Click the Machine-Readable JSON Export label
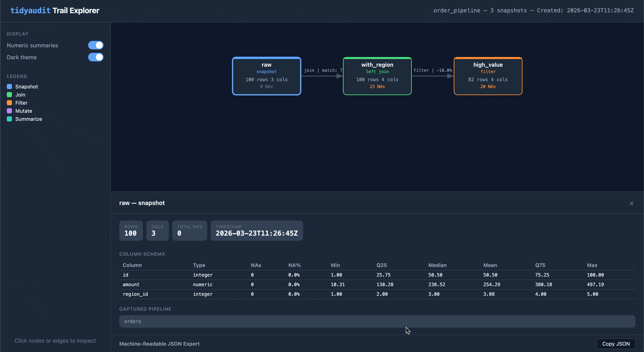The height and width of the screenshot is (352, 644). tap(159, 343)
